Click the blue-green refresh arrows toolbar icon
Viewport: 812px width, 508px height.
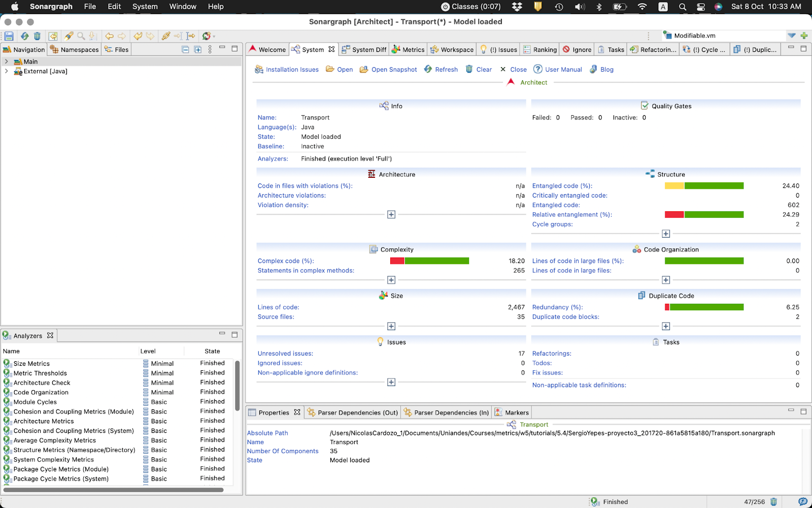24,36
